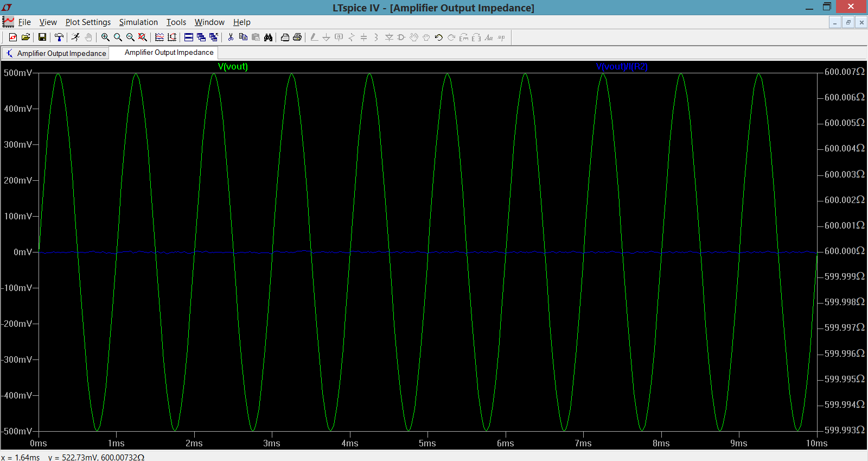Click the 0mV left axis label

click(23, 252)
